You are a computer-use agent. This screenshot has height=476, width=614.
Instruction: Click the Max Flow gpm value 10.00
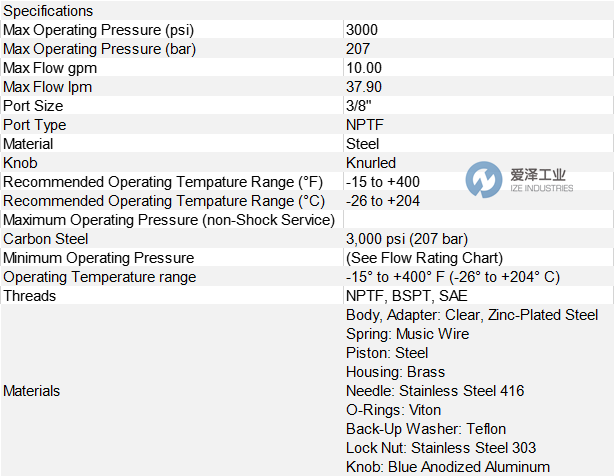(364, 68)
